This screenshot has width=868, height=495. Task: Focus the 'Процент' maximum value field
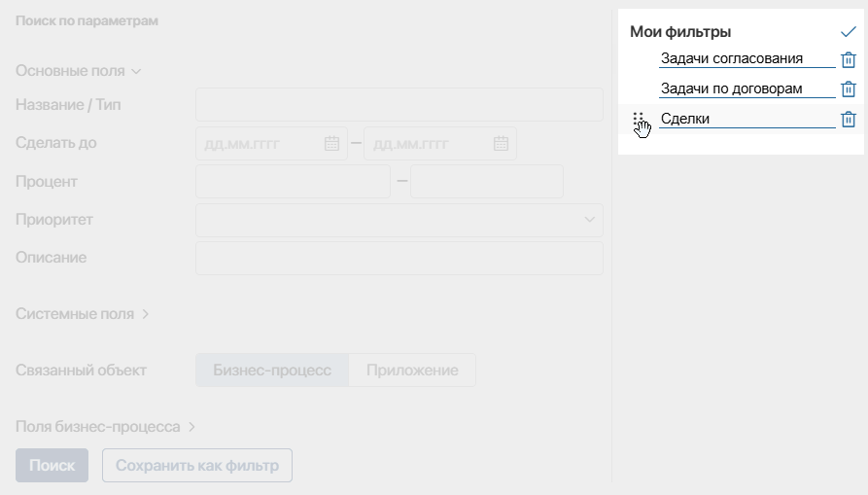coord(487,181)
